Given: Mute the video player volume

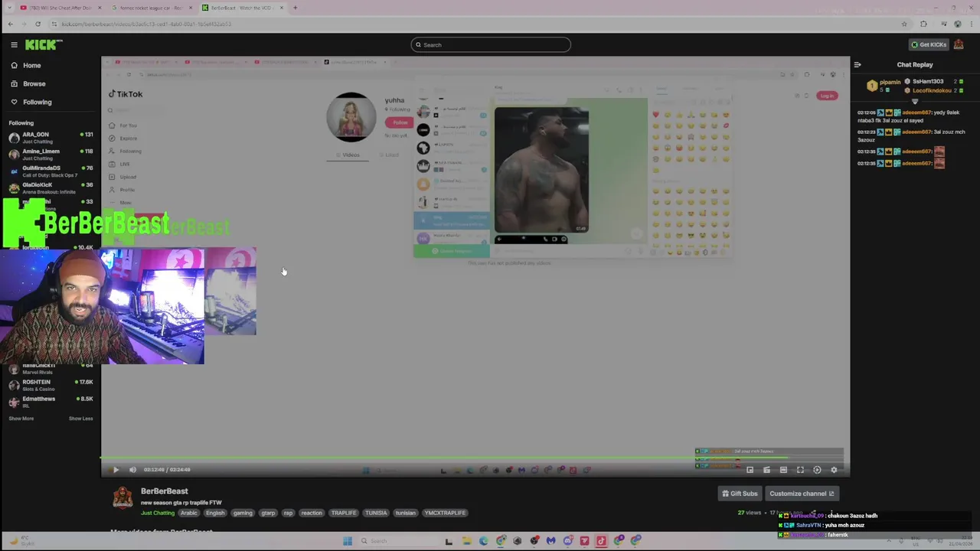Looking at the screenshot, I should (132, 470).
